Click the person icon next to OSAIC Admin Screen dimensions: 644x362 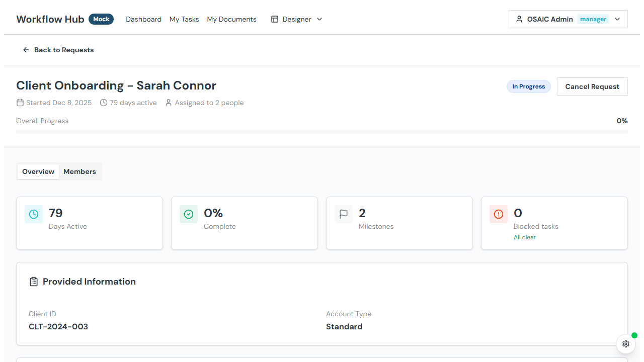pyautogui.click(x=519, y=19)
